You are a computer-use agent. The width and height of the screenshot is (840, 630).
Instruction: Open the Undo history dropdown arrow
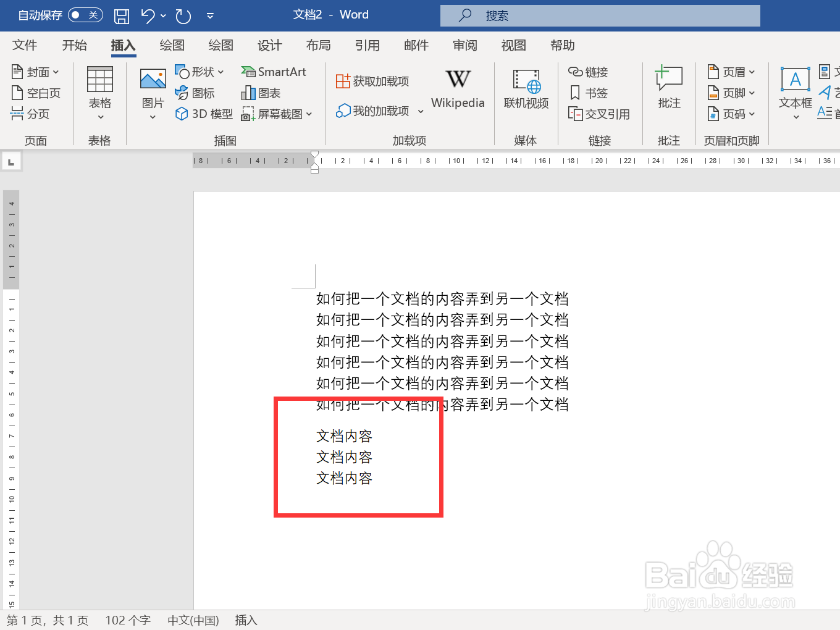coord(163,16)
